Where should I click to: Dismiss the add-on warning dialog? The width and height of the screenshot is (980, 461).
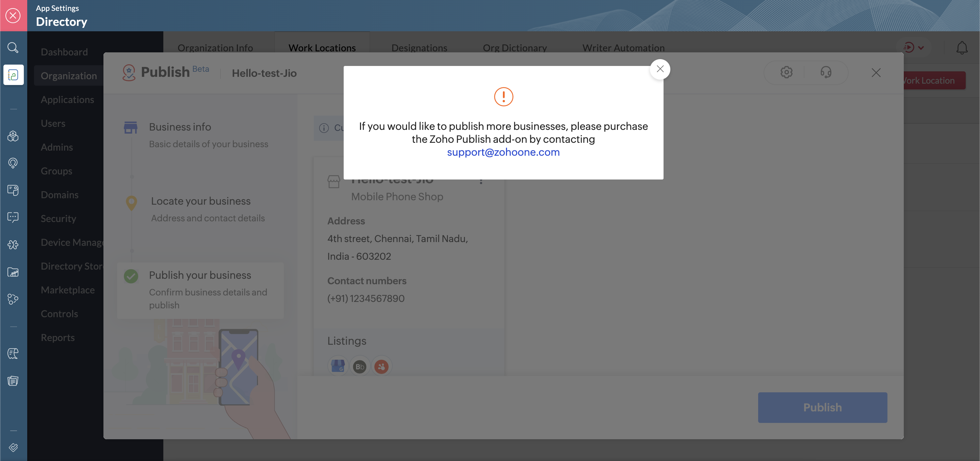tap(660, 69)
